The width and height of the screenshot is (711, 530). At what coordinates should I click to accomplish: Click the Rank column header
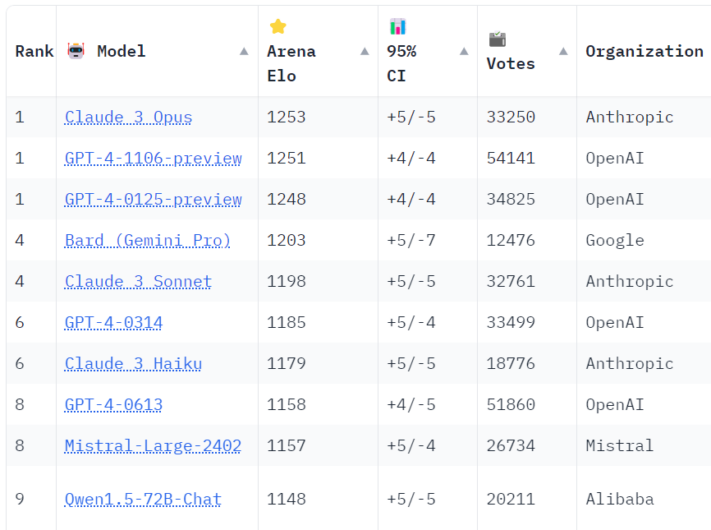coord(34,51)
